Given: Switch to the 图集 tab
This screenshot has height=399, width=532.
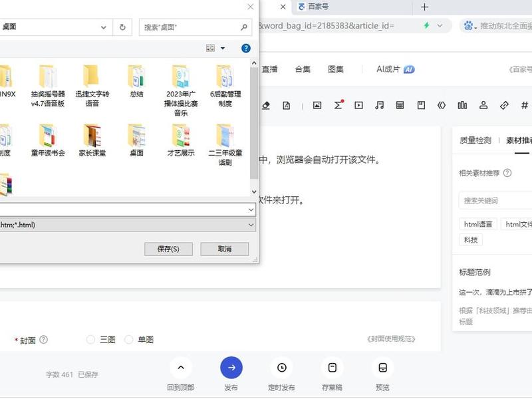Looking at the screenshot, I should 336,69.
